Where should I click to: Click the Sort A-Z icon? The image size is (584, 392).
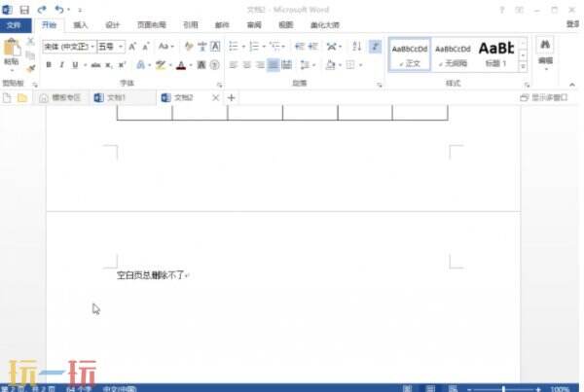coord(356,46)
